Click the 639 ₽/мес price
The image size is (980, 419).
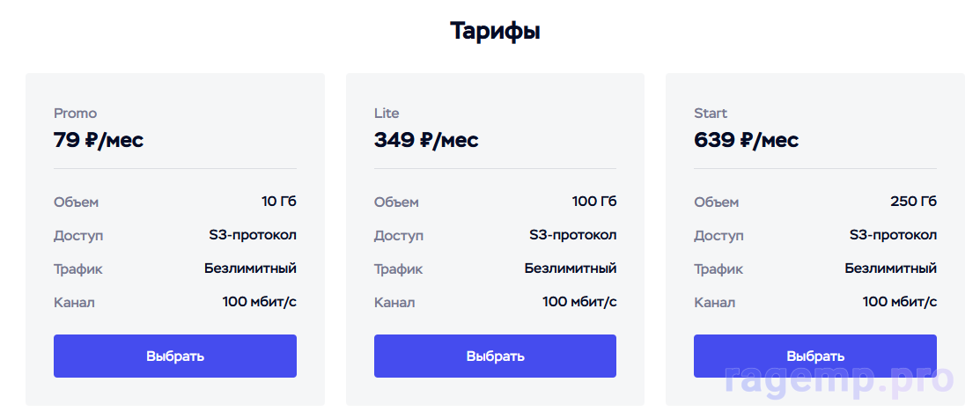point(746,139)
